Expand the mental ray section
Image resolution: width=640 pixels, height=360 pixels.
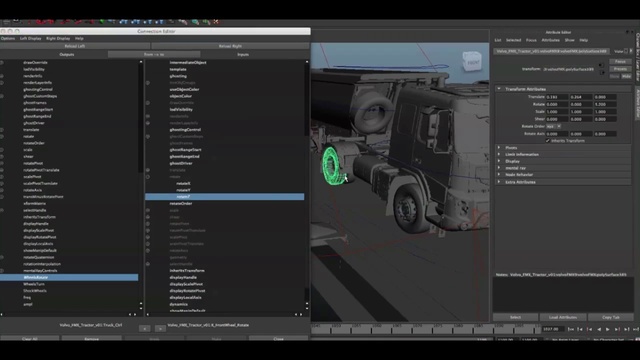click(499, 168)
